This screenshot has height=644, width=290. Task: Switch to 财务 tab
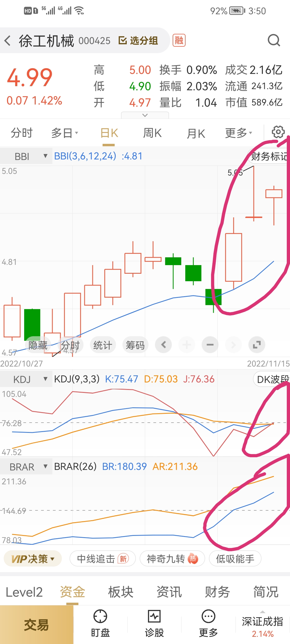218,592
